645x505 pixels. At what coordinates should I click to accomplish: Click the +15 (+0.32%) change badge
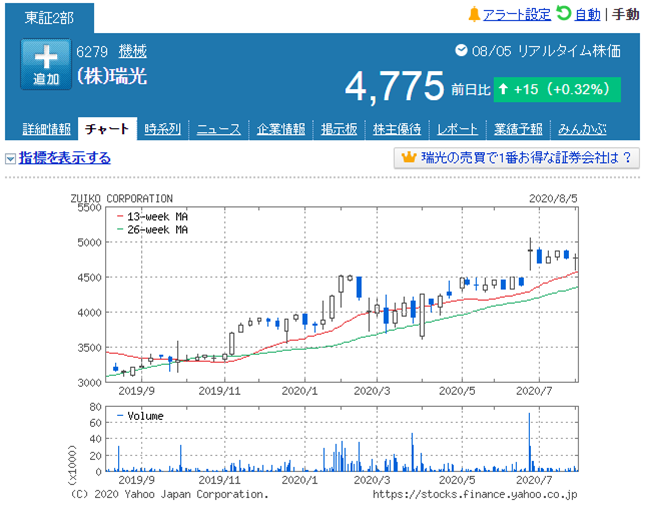coord(557,89)
